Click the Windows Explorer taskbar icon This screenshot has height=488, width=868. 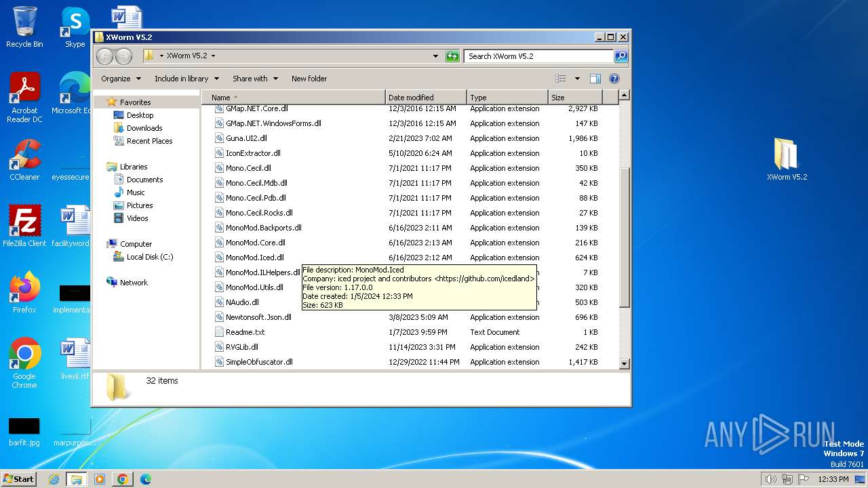click(x=77, y=479)
